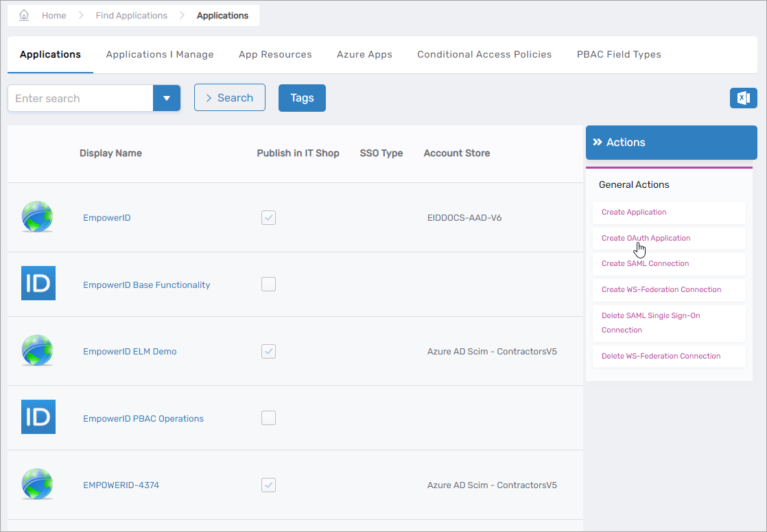Select Create OAuth Application action
The height and width of the screenshot is (532, 767).
pos(646,238)
